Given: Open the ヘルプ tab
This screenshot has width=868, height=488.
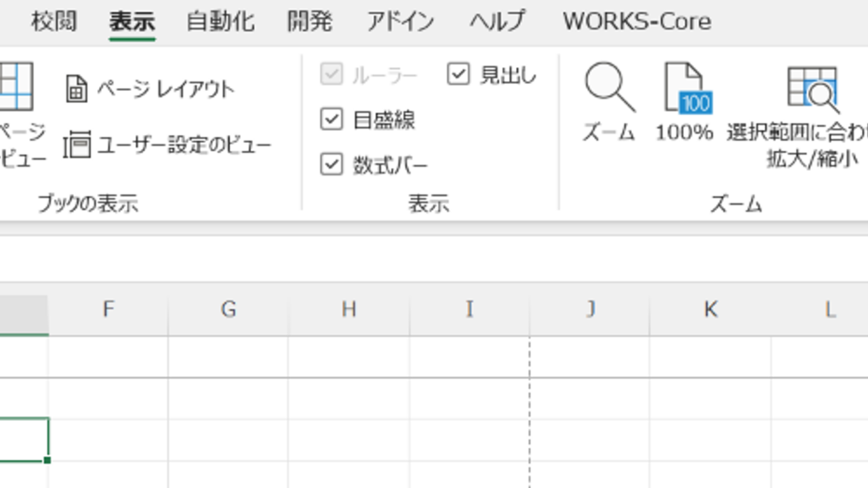Looking at the screenshot, I should (x=497, y=22).
